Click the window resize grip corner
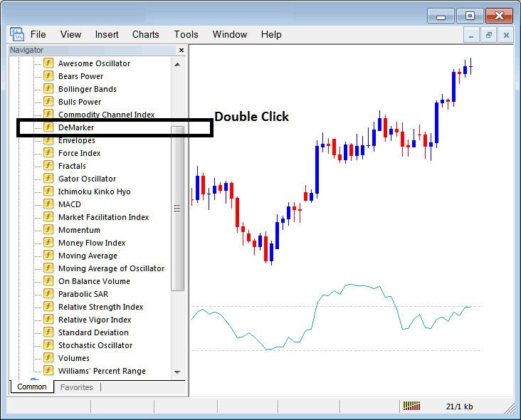This screenshot has height=420, width=521. pos(509,408)
